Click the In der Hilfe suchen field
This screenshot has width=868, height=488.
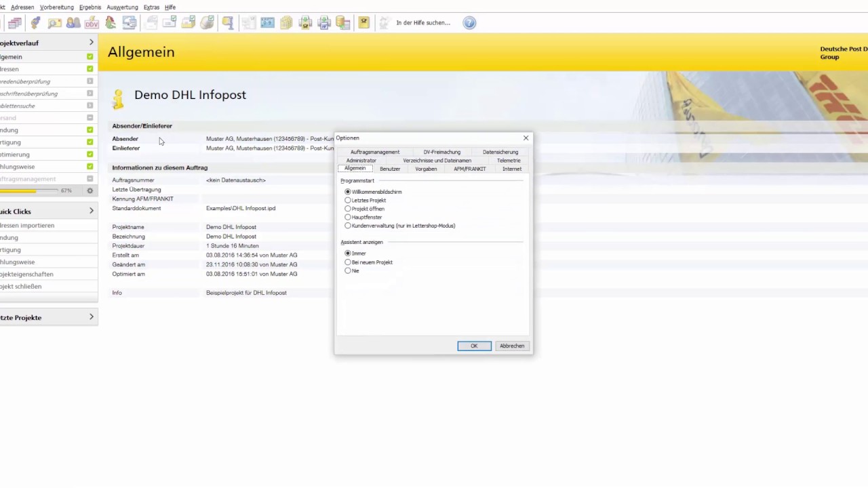(422, 23)
